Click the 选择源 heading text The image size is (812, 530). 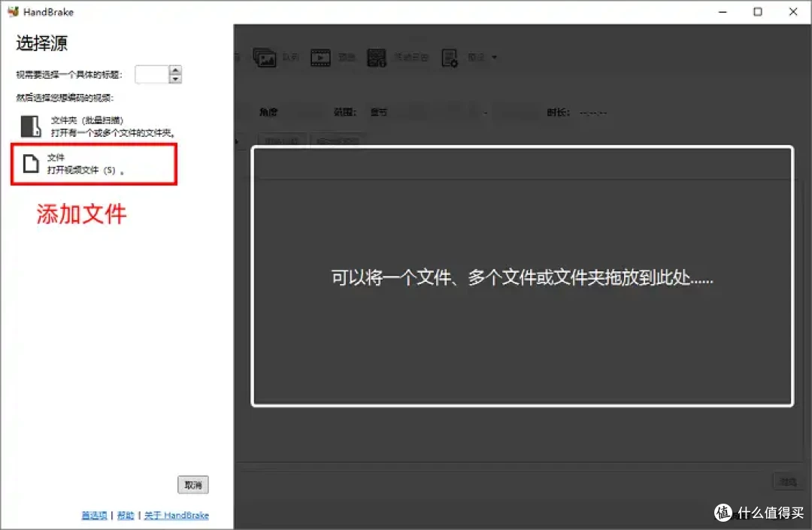click(42, 43)
